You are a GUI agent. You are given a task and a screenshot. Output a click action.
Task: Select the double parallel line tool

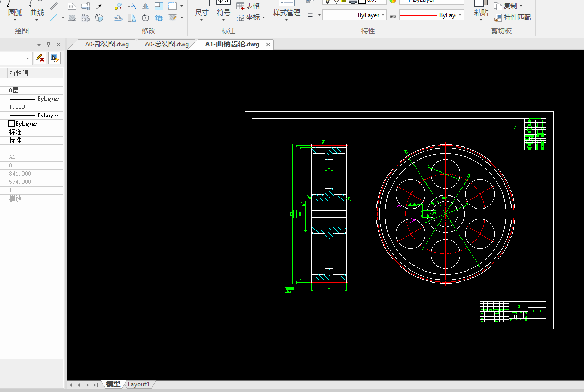[54, 6]
